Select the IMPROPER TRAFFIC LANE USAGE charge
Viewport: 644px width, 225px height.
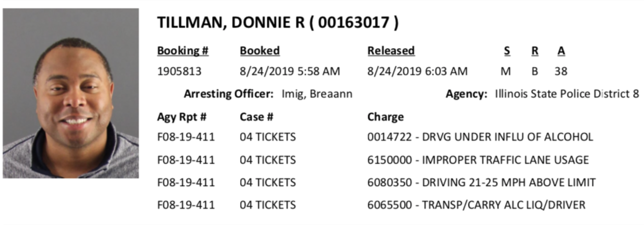coord(478,160)
